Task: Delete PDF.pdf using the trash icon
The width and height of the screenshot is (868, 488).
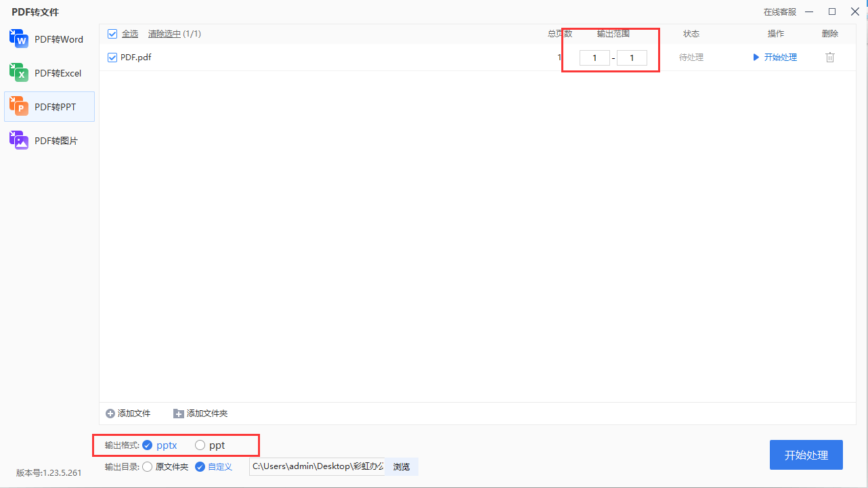Action: pyautogui.click(x=829, y=58)
